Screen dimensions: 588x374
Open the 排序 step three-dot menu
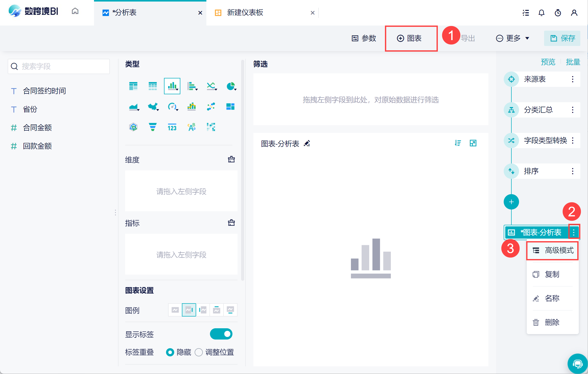coord(573,171)
